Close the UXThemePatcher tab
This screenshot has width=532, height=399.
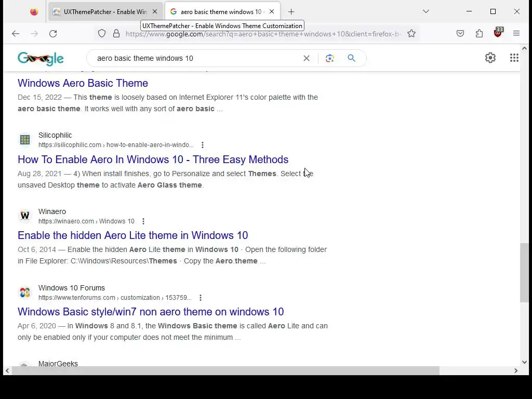(x=155, y=12)
